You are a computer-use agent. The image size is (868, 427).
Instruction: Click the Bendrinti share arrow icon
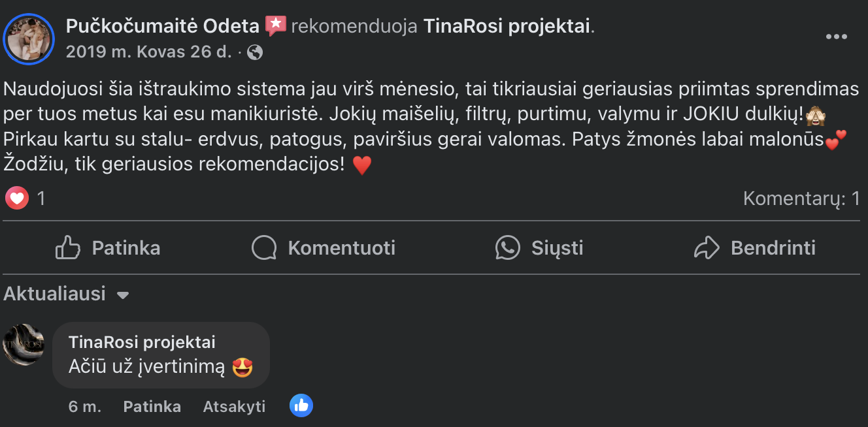pyautogui.click(x=708, y=248)
